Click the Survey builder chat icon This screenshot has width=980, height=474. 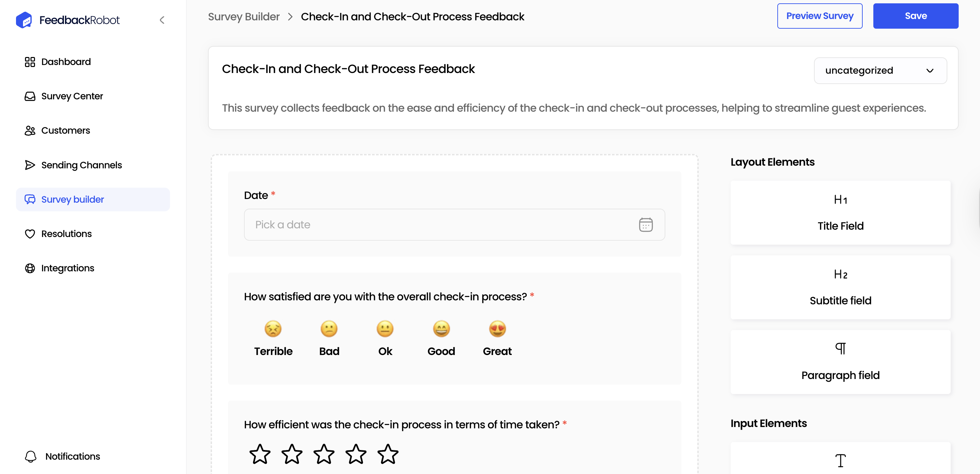[30, 199]
